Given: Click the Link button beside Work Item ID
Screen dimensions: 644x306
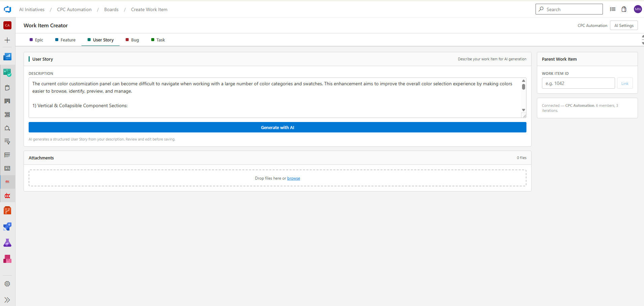Looking at the screenshot, I should (x=625, y=83).
